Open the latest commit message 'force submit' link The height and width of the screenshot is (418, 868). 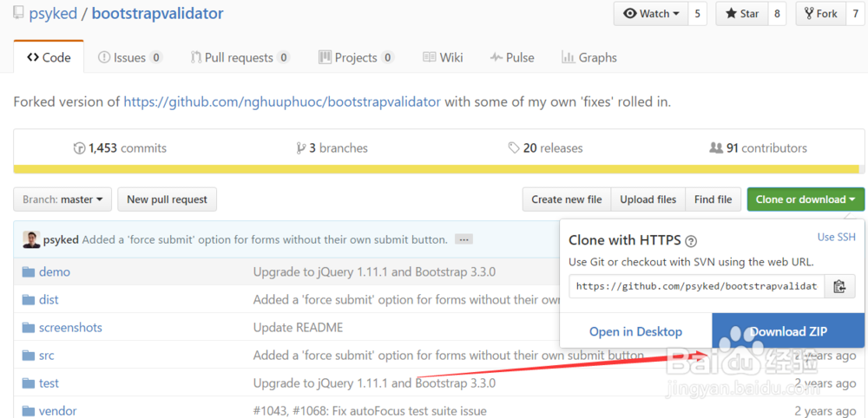click(265, 239)
